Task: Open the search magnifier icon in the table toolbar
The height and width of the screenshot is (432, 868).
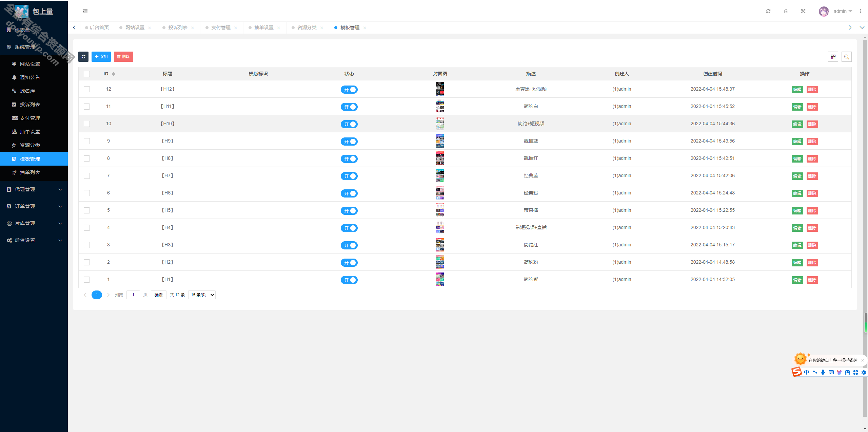Action: coord(847,57)
